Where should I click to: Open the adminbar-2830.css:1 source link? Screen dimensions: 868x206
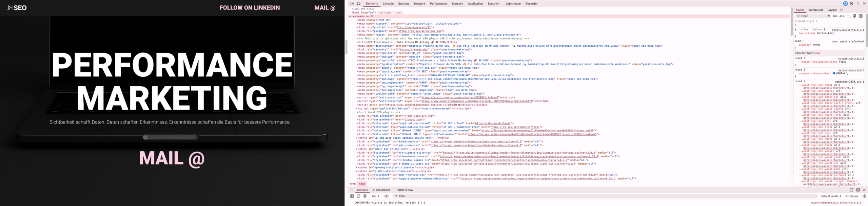pyautogui.click(x=849, y=82)
